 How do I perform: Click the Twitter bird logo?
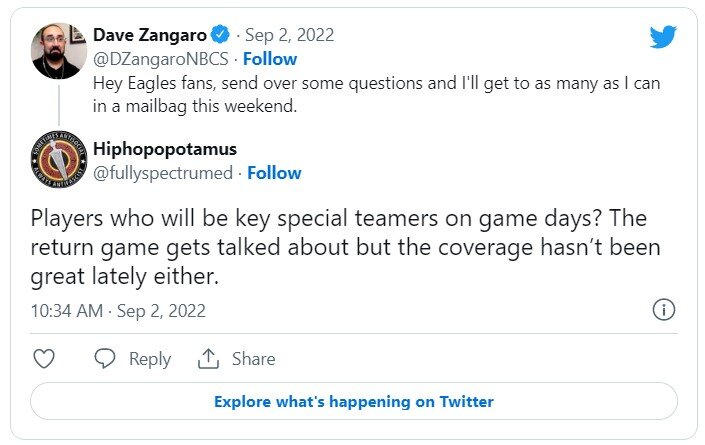tap(663, 38)
